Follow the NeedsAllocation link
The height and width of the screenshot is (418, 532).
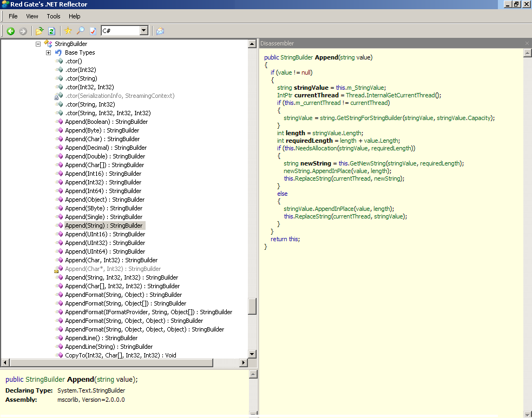coord(316,148)
